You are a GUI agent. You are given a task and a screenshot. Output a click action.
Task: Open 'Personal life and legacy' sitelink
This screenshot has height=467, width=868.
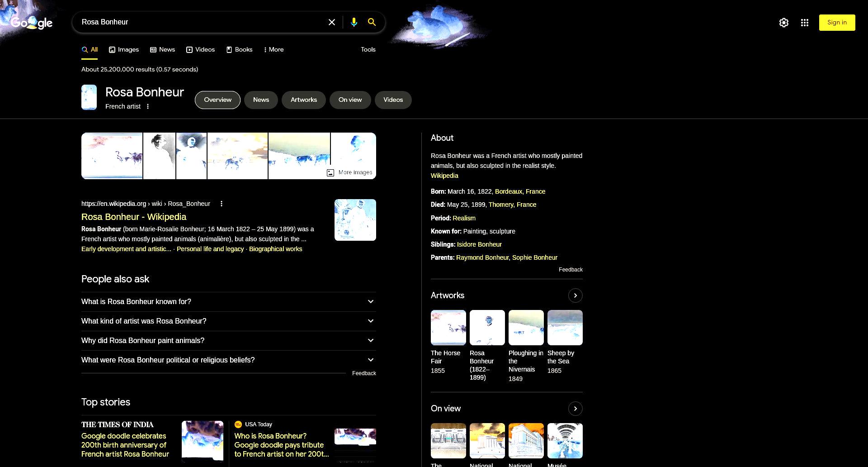(x=210, y=249)
